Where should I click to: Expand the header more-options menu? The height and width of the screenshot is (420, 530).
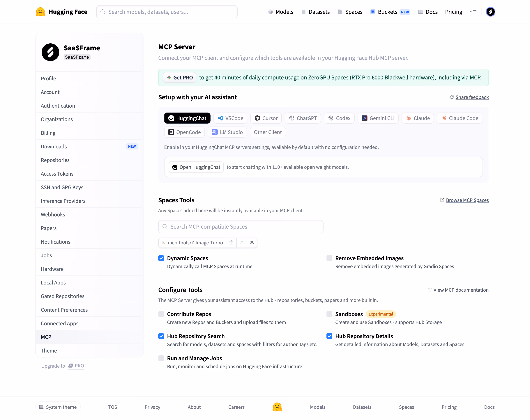(x=473, y=12)
